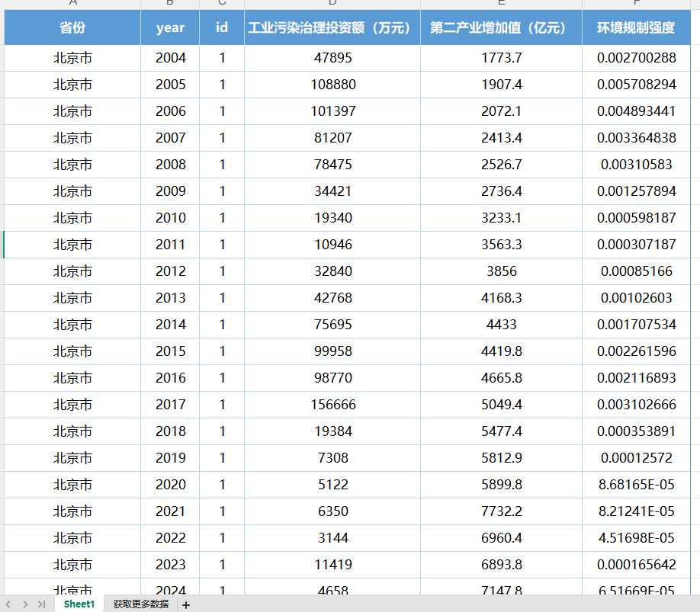Add a new sheet with plus button
The height and width of the screenshot is (612, 700).
pyautogui.click(x=186, y=605)
